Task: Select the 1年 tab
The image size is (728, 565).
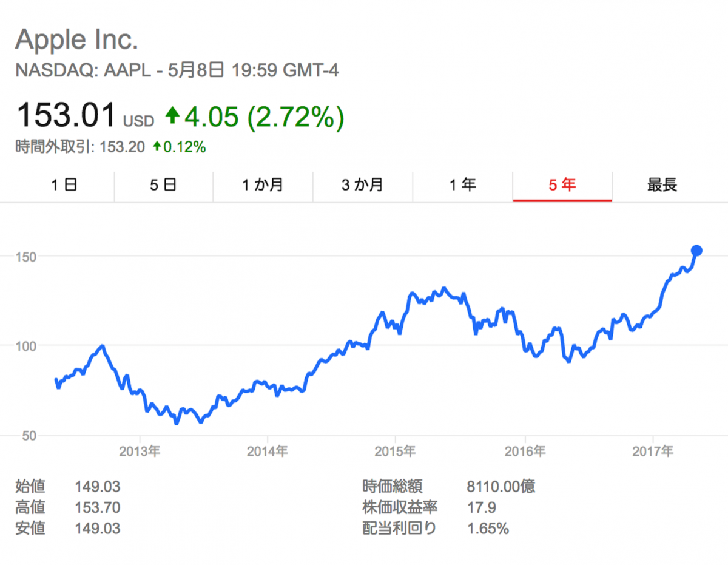Action: pyautogui.click(x=462, y=185)
